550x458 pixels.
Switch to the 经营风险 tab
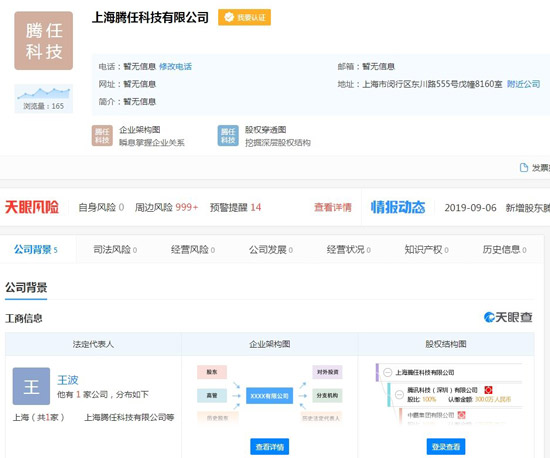click(x=193, y=250)
